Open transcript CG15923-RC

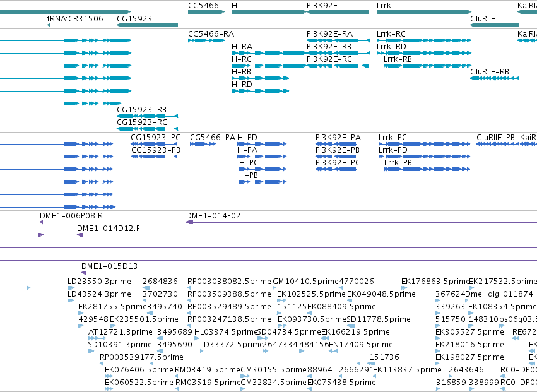pos(147,129)
